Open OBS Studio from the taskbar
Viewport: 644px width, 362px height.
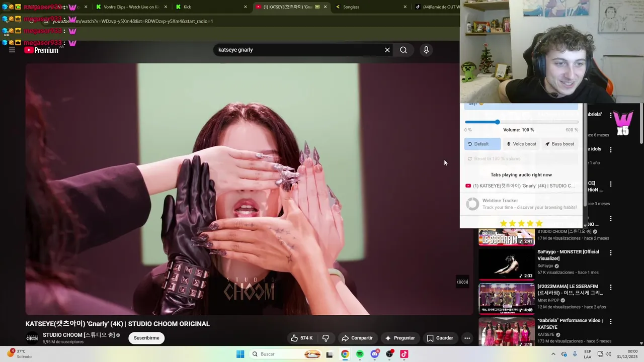389,354
